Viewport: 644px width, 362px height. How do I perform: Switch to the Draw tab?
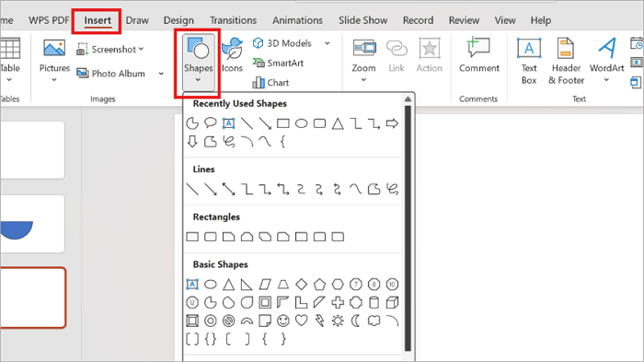(137, 20)
